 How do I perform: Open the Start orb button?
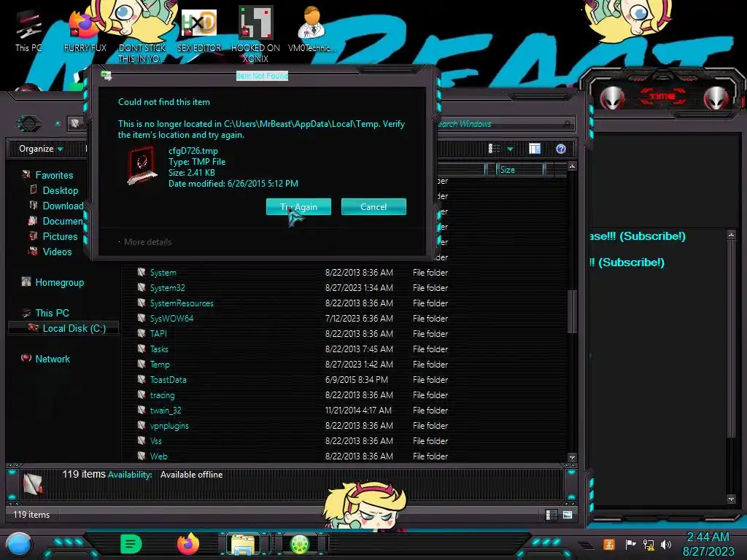coord(19,544)
